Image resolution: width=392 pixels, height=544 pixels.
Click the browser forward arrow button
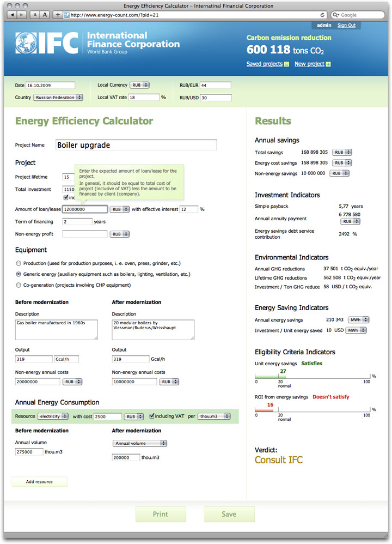22,15
